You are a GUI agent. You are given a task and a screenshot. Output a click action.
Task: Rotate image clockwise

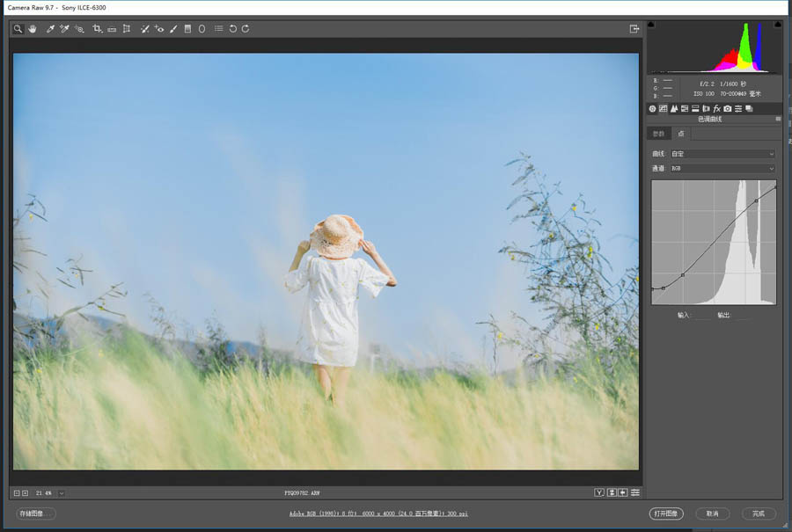pyautogui.click(x=246, y=29)
